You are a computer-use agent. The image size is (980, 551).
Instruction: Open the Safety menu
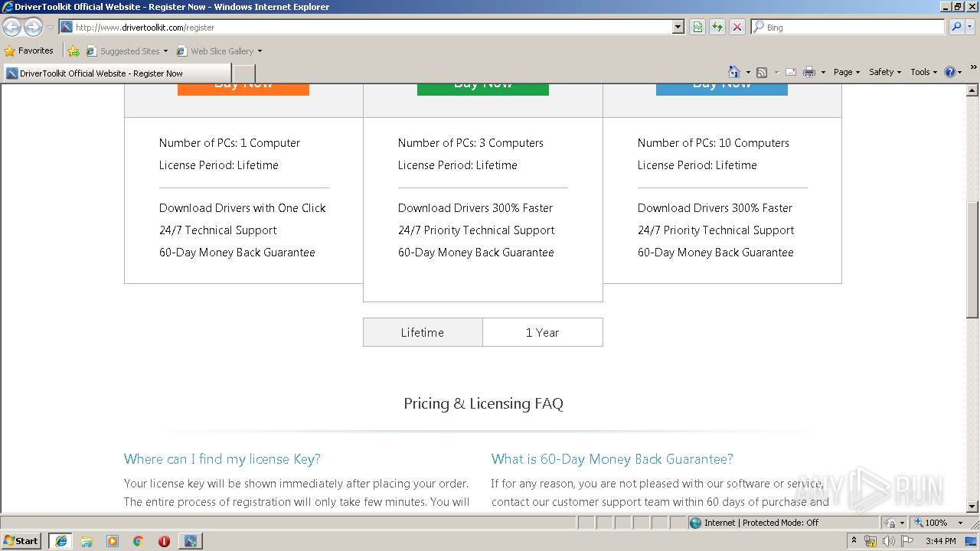tap(885, 72)
